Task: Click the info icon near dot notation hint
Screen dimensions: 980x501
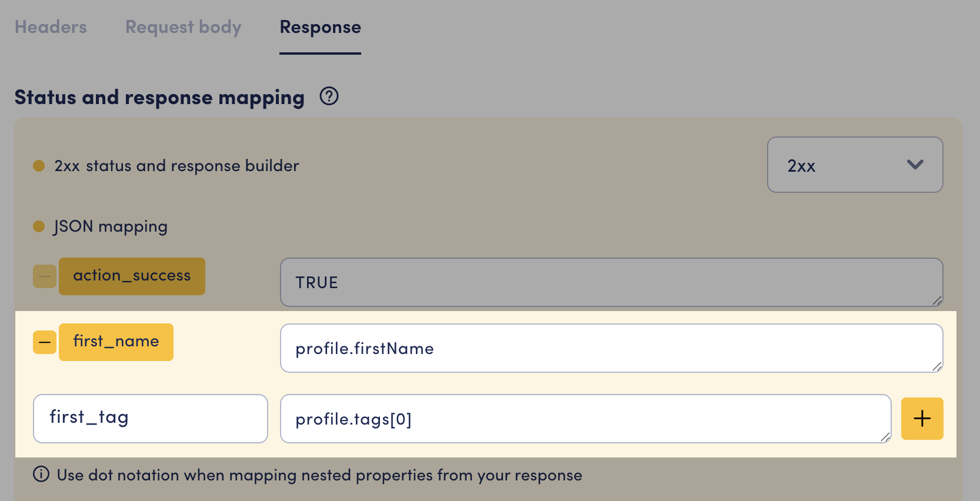Action: [x=41, y=474]
